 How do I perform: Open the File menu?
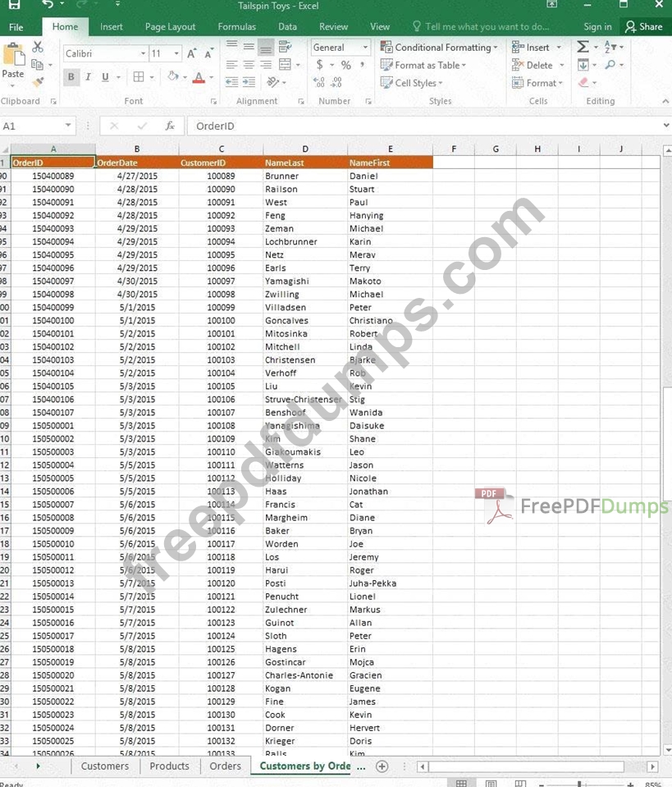[16, 26]
